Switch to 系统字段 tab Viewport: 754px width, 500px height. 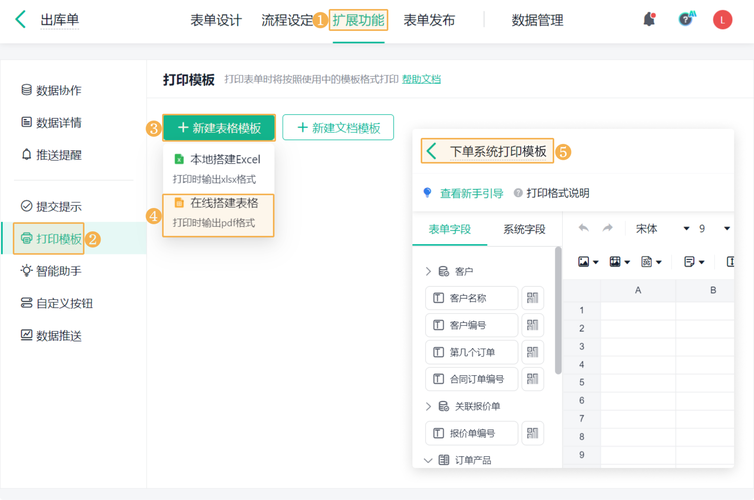[x=524, y=229]
